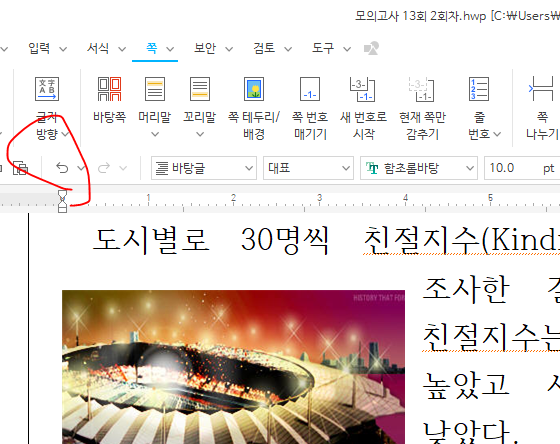
Task: Click the 꼬리말 footer icon
Action: (x=200, y=89)
